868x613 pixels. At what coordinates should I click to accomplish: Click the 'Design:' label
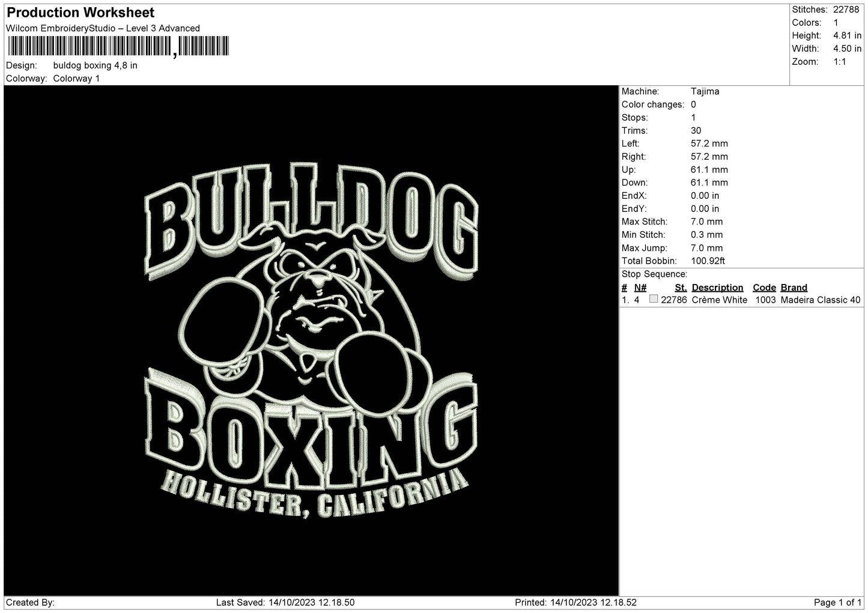point(21,65)
